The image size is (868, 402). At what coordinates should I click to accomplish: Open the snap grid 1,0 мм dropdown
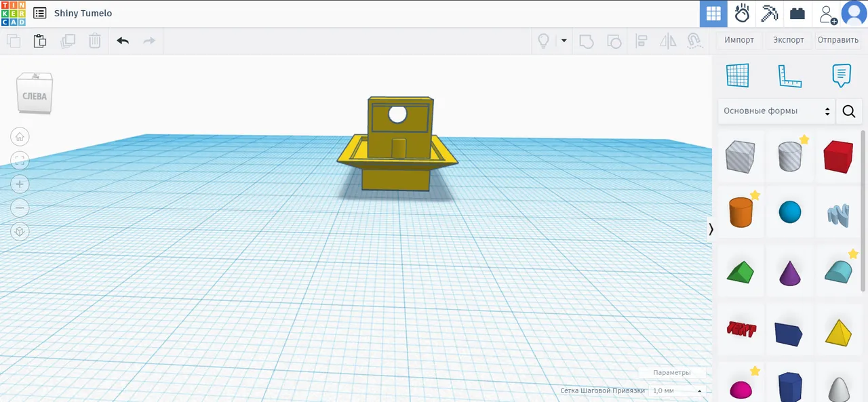676,391
